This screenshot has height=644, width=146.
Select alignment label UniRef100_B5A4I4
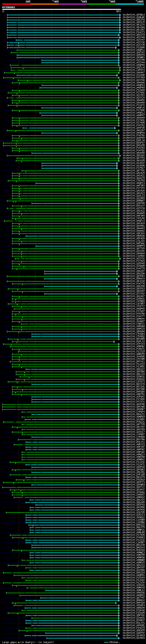point(133,278)
